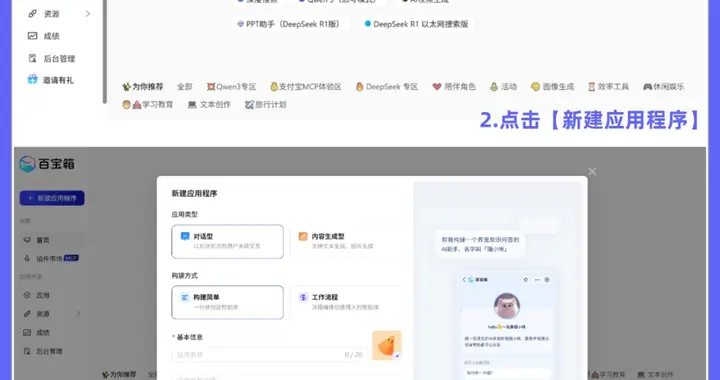Focus the 应用名称 input field

[269, 354]
